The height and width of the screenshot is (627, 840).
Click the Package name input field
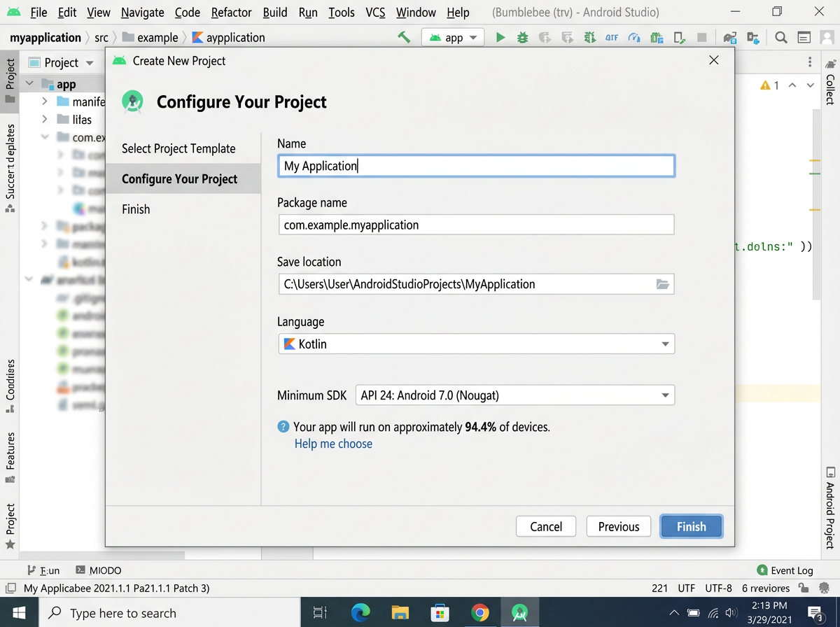pyautogui.click(x=476, y=225)
